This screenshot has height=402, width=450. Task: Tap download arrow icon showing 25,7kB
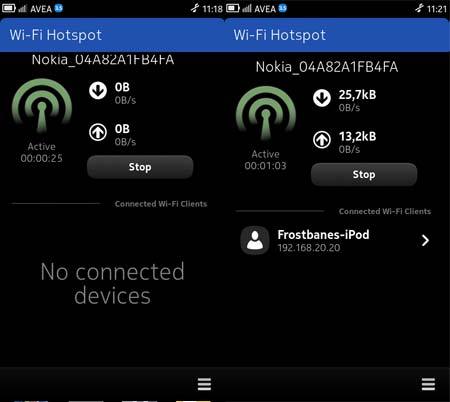tap(322, 98)
